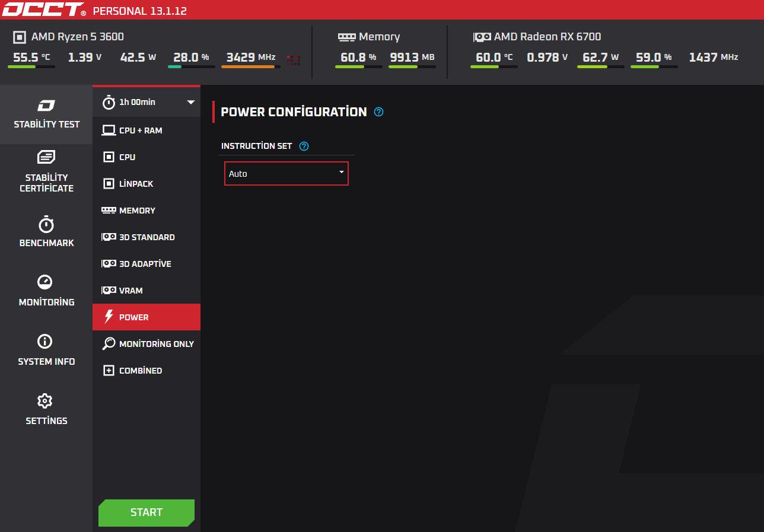
Task: Click the Memory header label
Action: pyautogui.click(x=380, y=37)
